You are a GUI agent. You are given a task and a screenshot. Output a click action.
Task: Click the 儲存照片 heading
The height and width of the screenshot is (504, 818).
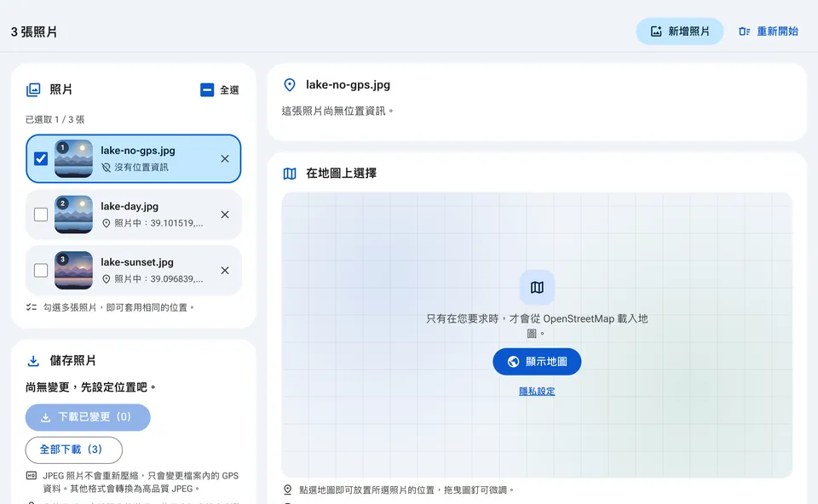tap(72, 361)
